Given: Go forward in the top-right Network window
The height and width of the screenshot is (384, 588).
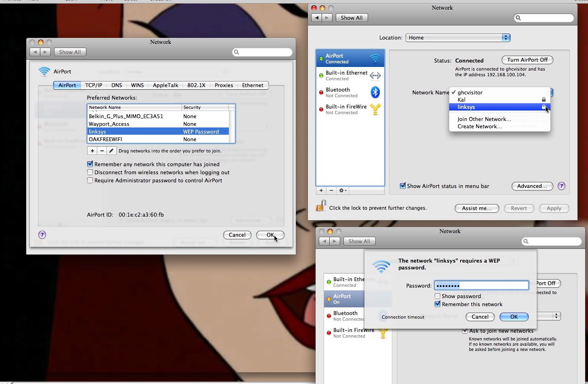Looking at the screenshot, I should pyautogui.click(x=327, y=18).
